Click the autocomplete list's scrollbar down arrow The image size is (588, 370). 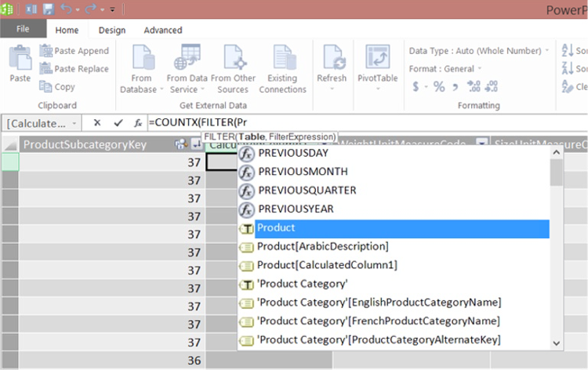click(556, 343)
